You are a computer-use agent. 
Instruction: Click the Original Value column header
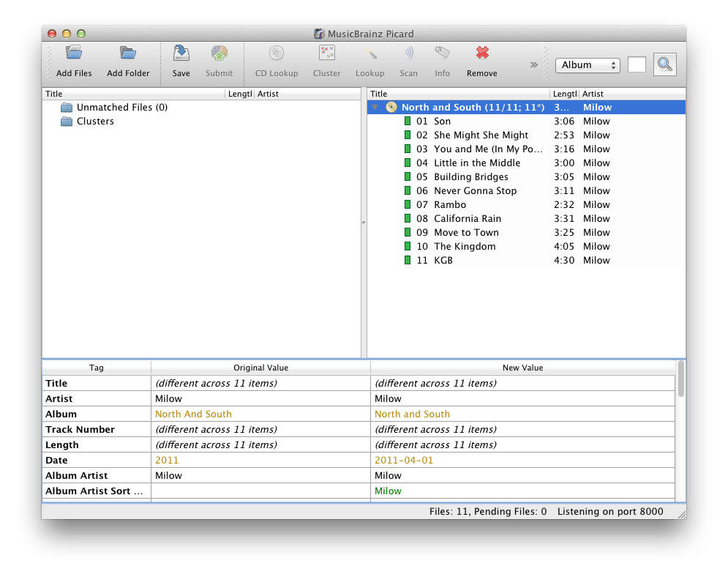(x=260, y=368)
